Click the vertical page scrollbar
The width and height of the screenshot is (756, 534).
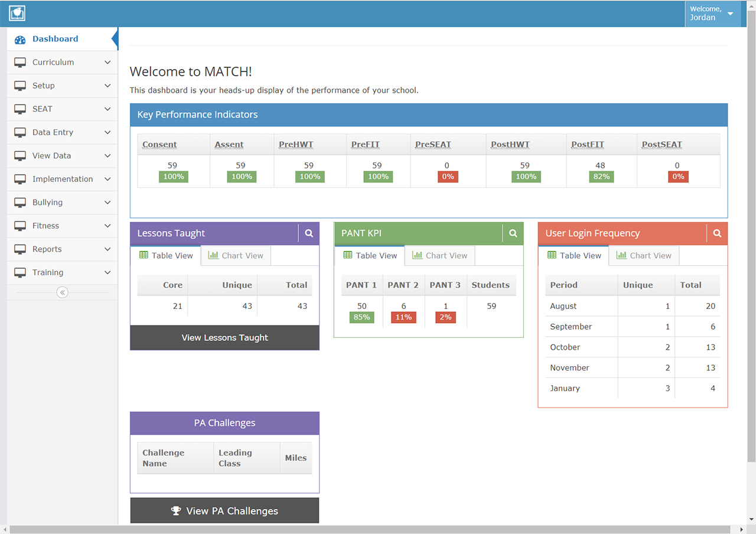click(x=751, y=236)
